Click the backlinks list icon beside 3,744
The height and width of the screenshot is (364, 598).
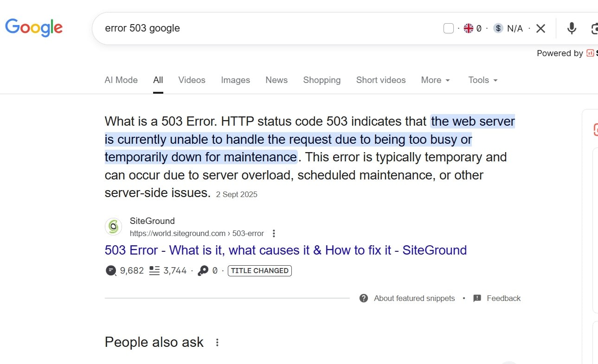pyautogui.click(x=154, y=270)
